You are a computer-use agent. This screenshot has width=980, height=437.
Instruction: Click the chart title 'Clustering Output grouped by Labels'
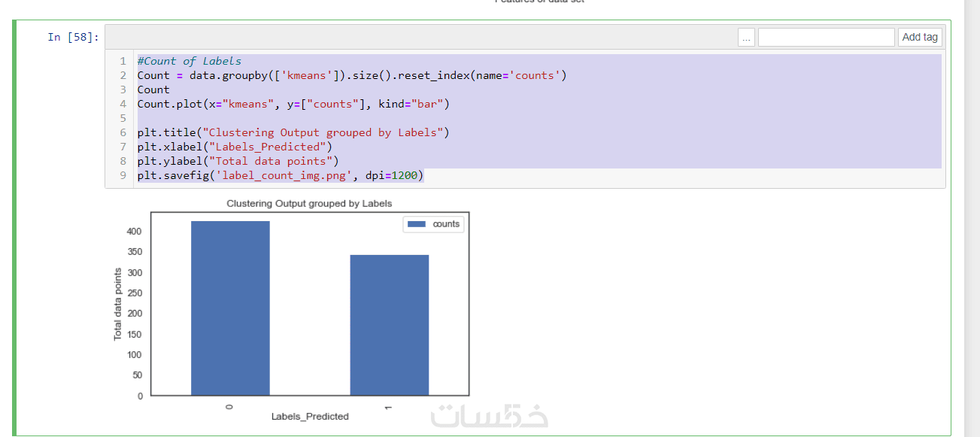coord(309,203)
